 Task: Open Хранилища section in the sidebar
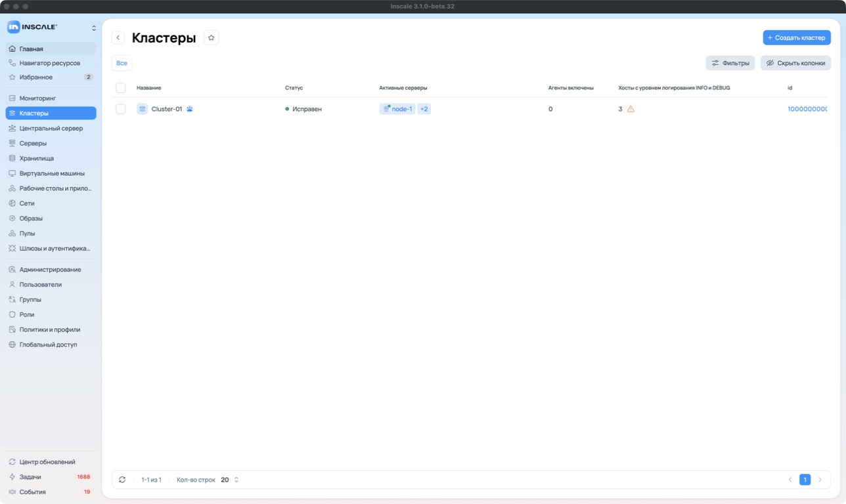[51, 158]
